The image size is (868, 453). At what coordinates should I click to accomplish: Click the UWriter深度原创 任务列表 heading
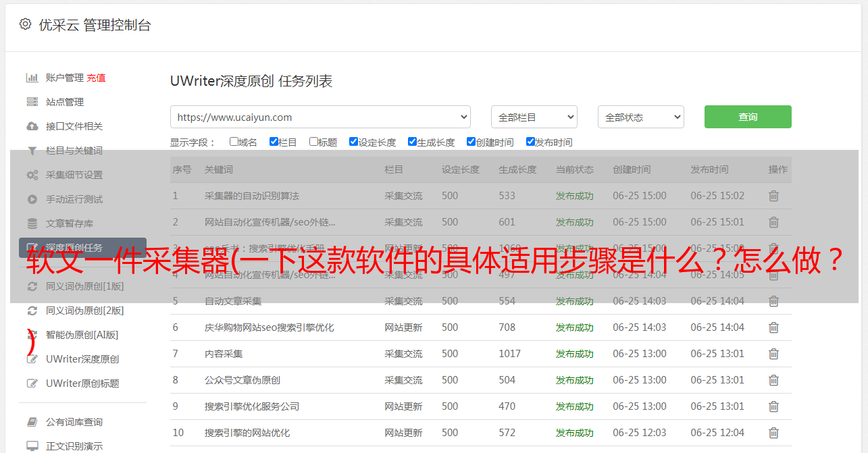pyautogui.click(x=251, y=82)
